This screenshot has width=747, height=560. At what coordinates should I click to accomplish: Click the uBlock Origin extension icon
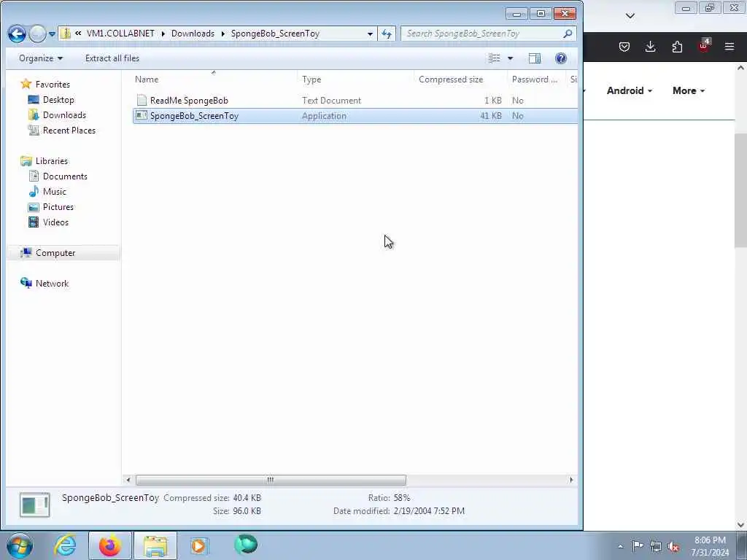point(704,46)
